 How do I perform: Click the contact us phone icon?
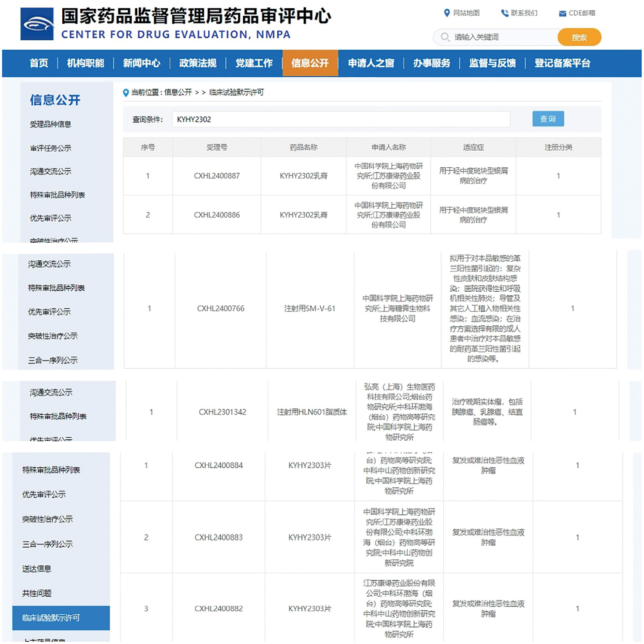click(504, 13)
